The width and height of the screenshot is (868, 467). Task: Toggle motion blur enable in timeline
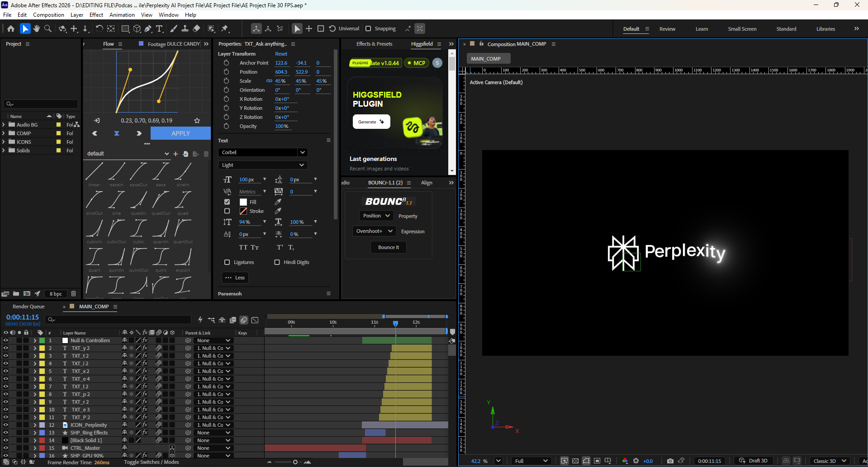tap(244, 320)
